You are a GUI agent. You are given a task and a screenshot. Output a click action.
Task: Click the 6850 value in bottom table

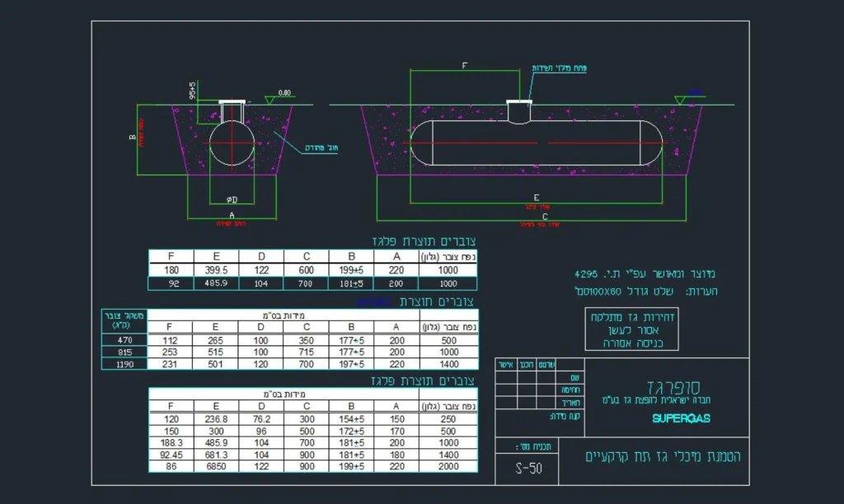click(x=216, y=467)
